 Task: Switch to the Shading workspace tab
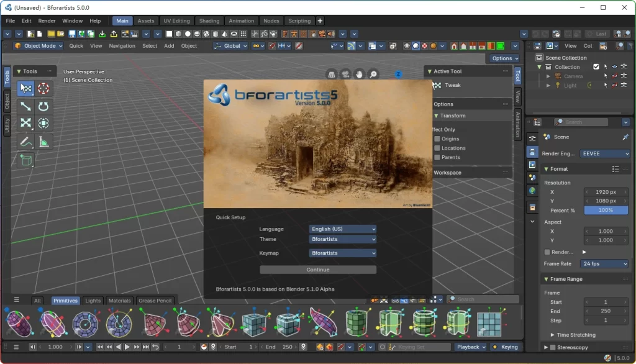(x=209, y=20)
